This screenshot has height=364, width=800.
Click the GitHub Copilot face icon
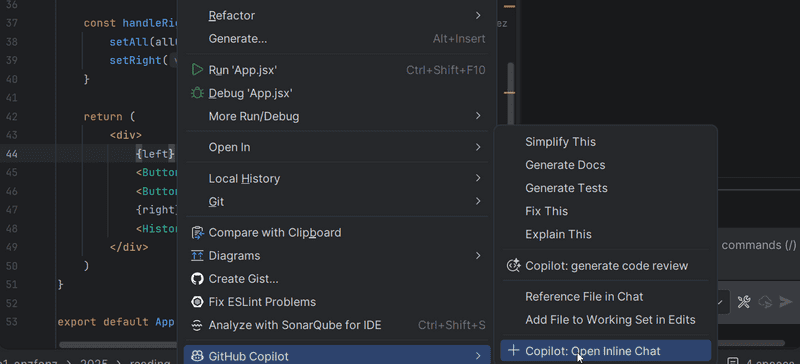click(197, 356)
